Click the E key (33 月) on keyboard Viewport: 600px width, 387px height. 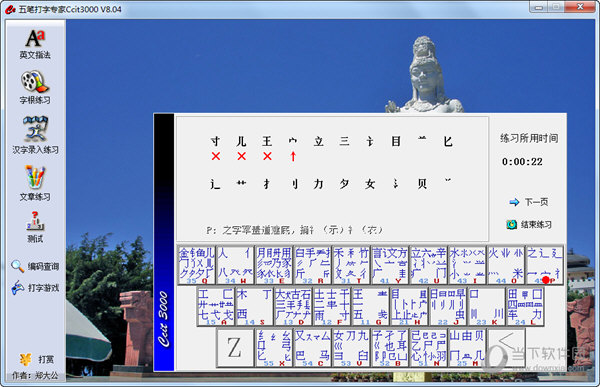274,265
